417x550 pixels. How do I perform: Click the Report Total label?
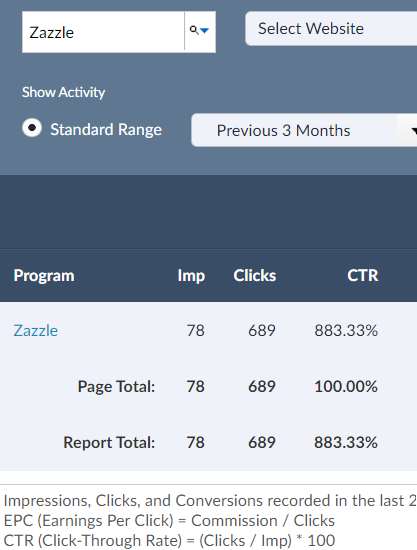(109, 443)
